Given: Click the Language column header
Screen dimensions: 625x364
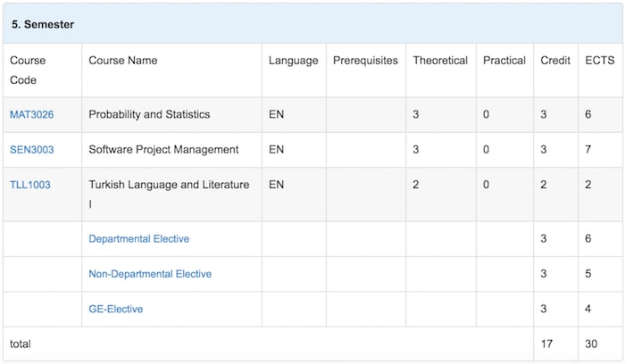Looking at the screenshot, I should (x=293, y=61).
